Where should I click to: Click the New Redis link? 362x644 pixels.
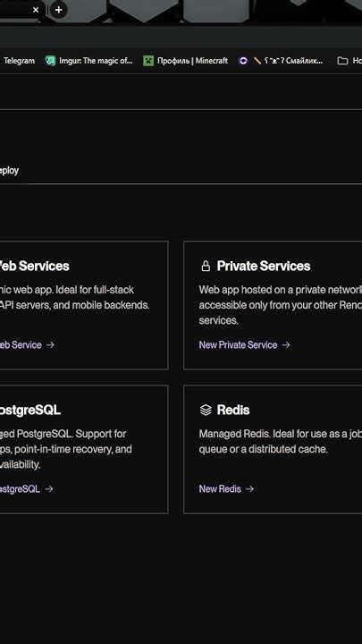point(220,488)
